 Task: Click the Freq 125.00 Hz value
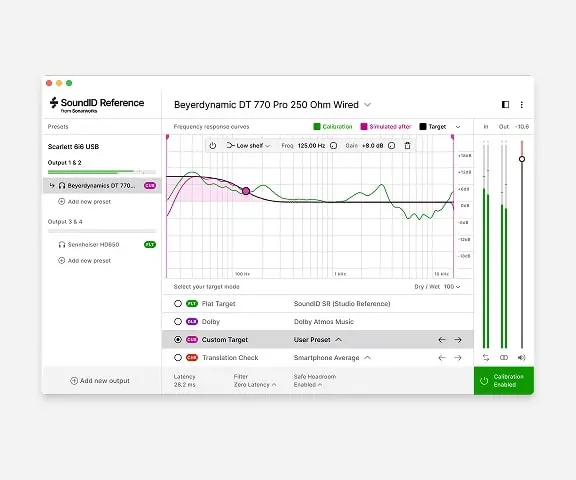pyautogui.click(x=311, y=145)
